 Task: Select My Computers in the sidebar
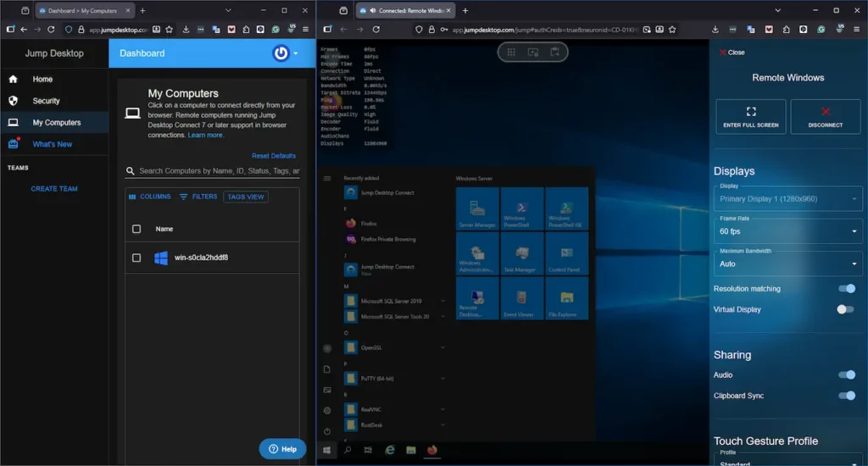[54, 122]
